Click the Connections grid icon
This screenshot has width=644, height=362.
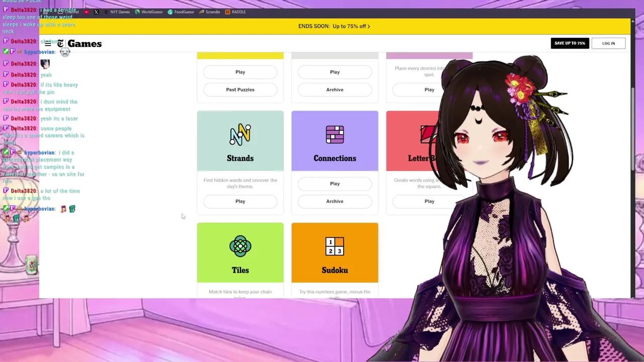[335, 135]
